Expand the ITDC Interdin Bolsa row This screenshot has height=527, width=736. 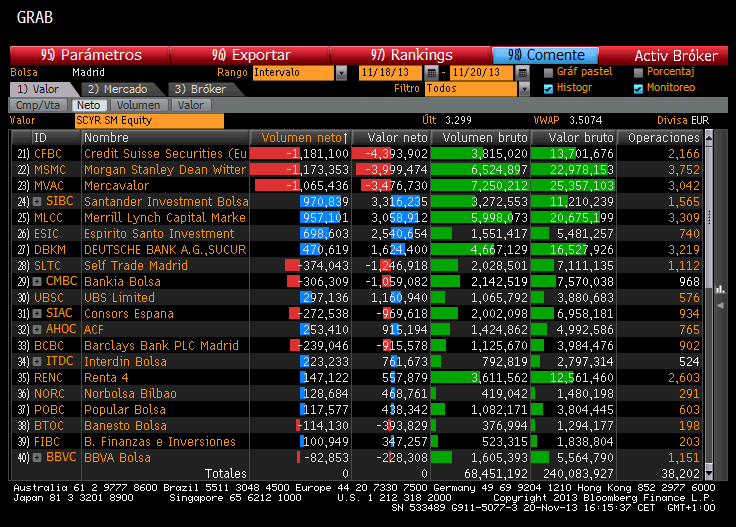(x=37, y=361)
